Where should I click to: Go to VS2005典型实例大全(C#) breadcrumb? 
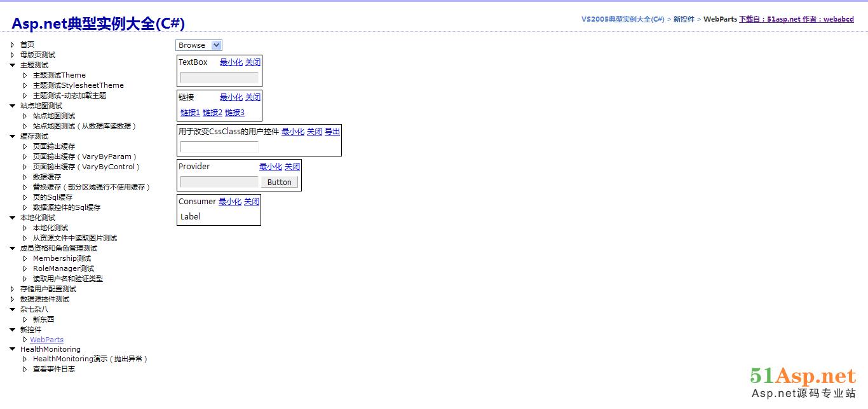click(x=623, y=19)
